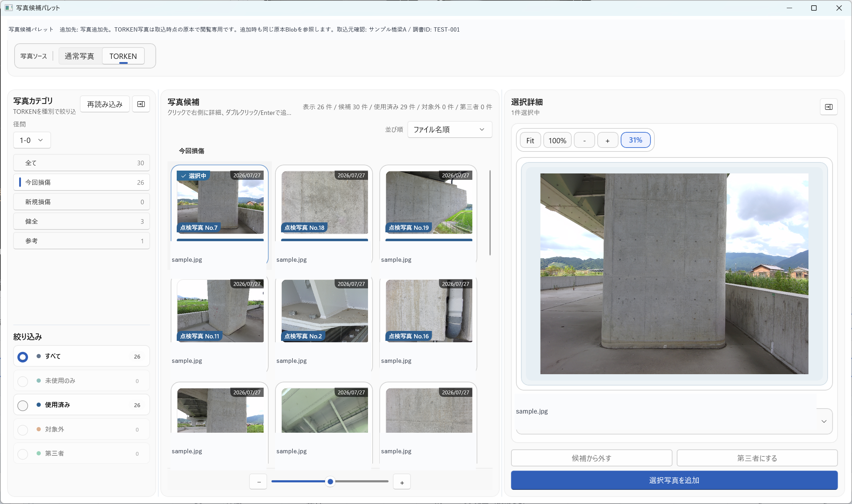Set preview zoom to 100%

coord(557,140)
